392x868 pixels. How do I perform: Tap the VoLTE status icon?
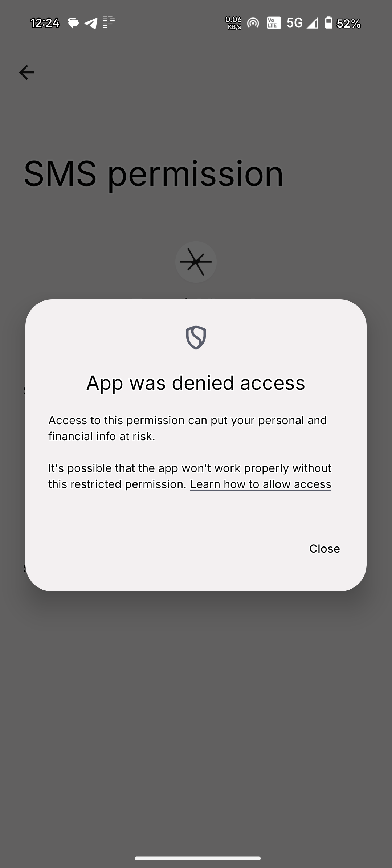(x=274, y=23)
